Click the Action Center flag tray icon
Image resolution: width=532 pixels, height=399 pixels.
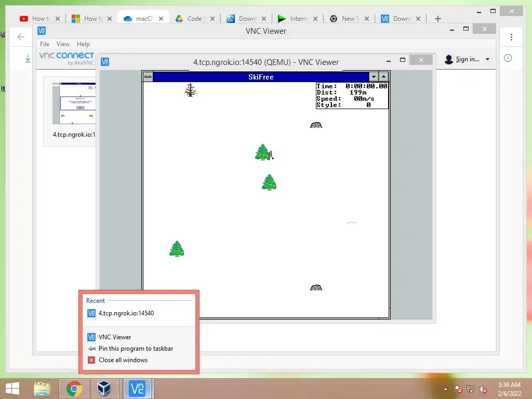(x=458, y=389)
